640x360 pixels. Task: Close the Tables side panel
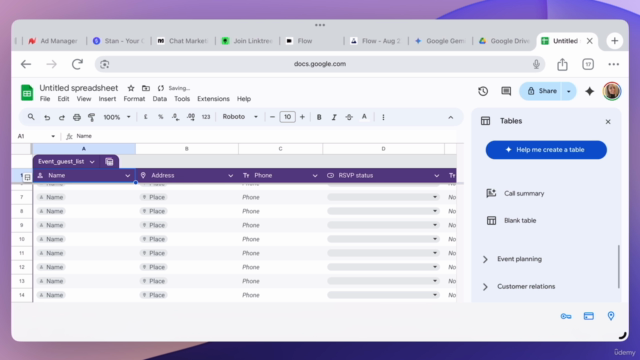click(x=608, y=122)
